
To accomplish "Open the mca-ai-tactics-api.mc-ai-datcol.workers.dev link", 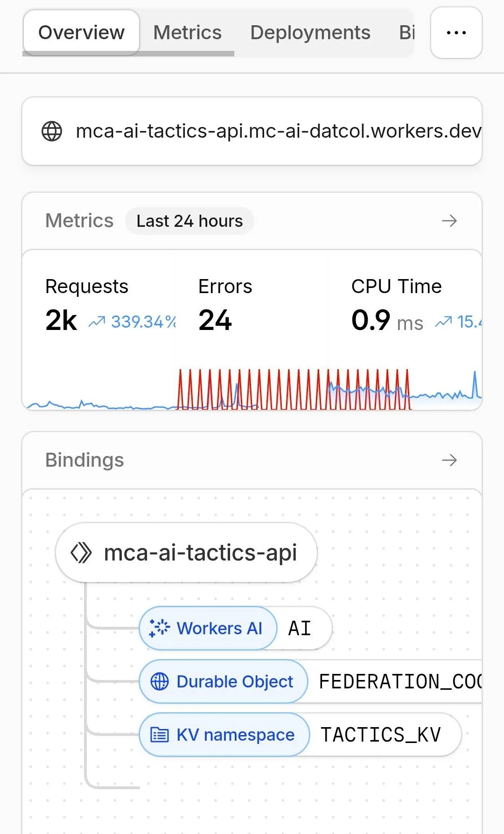I will tap(278, 131).
